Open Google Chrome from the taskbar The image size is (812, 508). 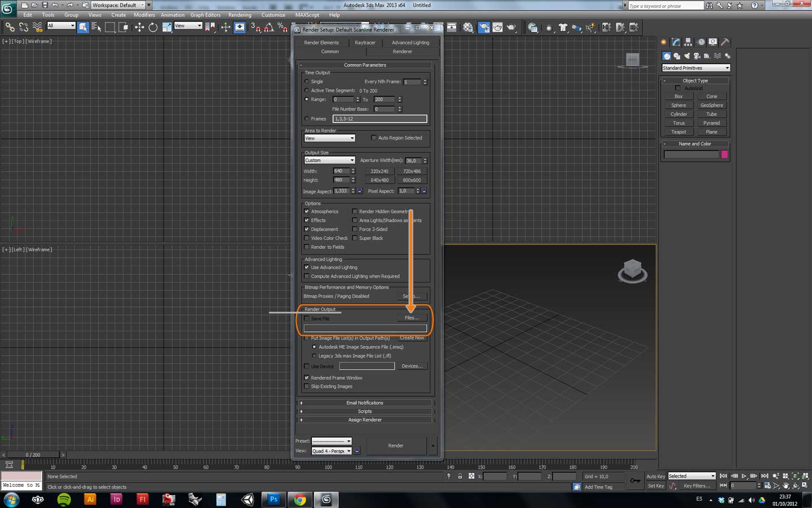tap(300, 500)
